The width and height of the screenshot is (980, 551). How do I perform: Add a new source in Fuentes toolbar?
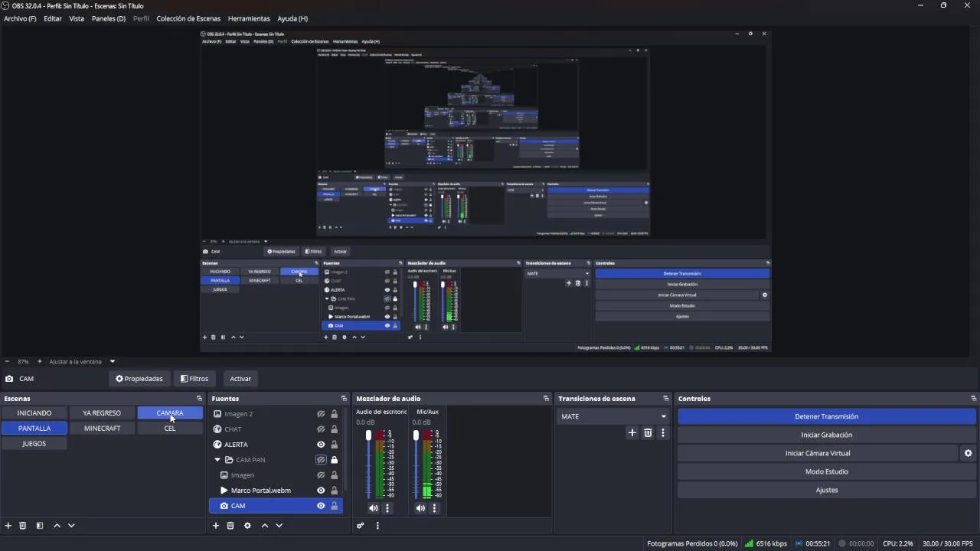[x=216, y=526]
